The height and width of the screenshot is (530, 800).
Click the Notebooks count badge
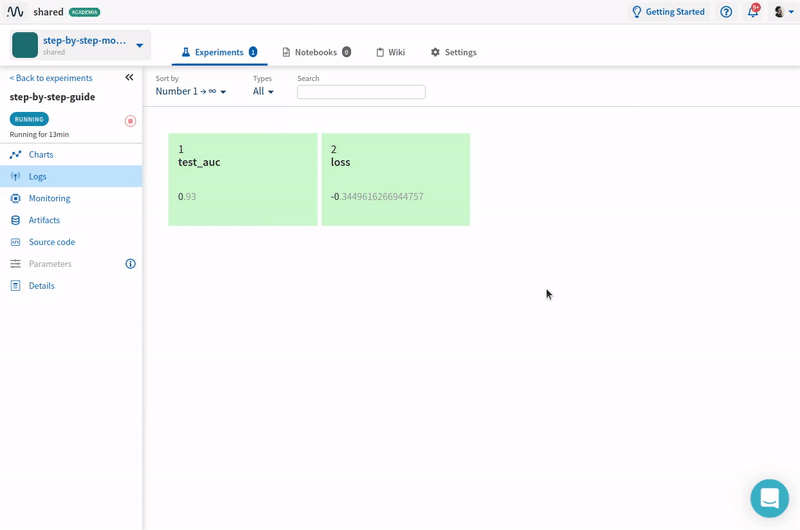346,52
